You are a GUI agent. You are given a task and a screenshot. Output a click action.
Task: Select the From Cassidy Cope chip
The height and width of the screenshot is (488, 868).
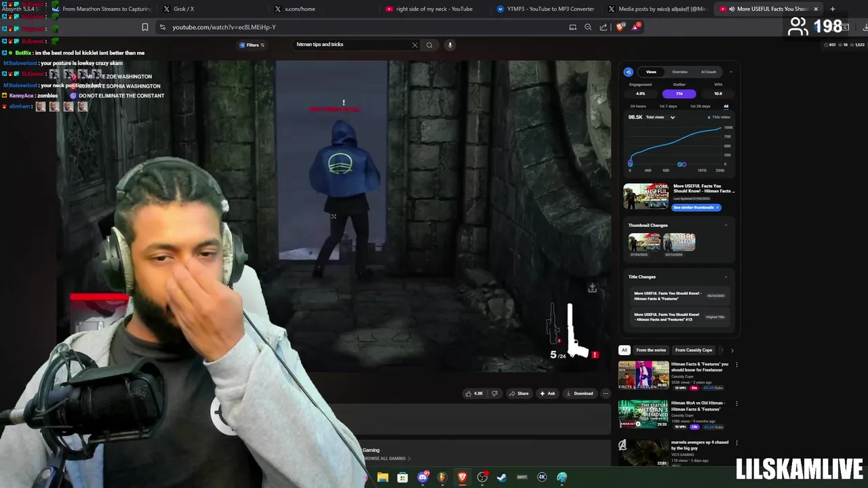click(694, 350)
